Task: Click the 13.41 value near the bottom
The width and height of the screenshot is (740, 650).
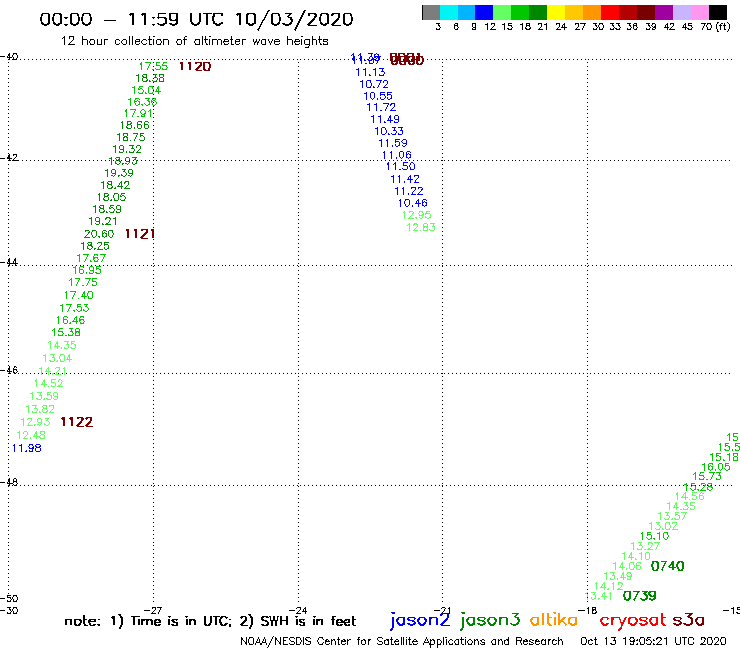Action: click(598, 596)
